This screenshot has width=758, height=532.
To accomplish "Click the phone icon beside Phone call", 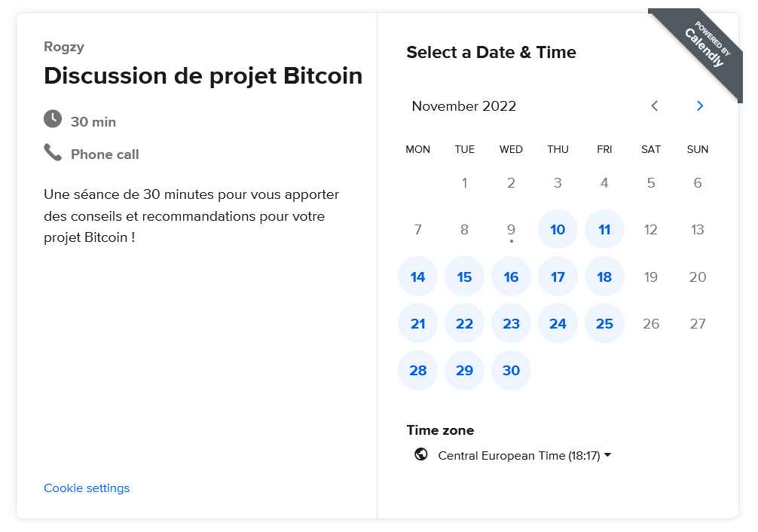I will click(x=53, y=153).
